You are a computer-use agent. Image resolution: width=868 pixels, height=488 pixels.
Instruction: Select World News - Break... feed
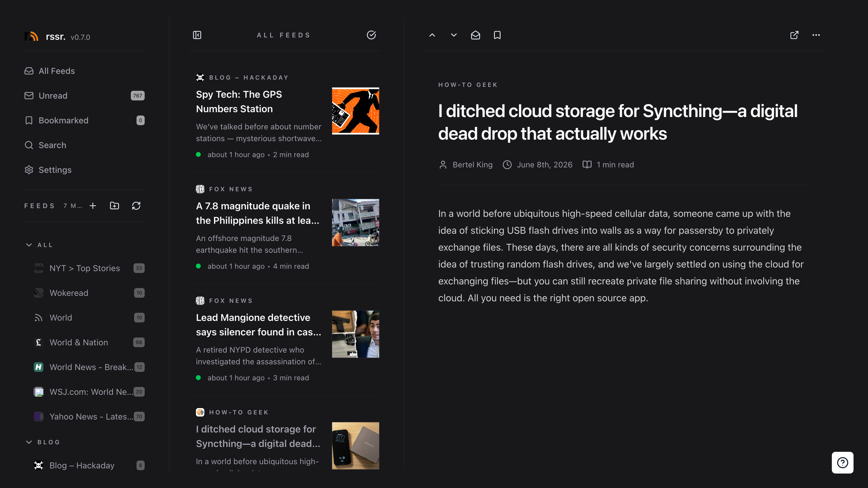coord(89,367)
